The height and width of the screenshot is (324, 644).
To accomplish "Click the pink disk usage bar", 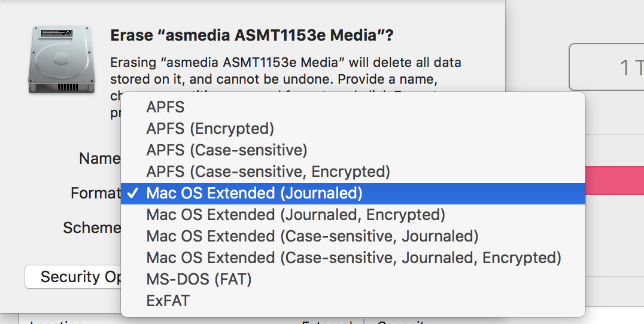I will click(615, 180).
